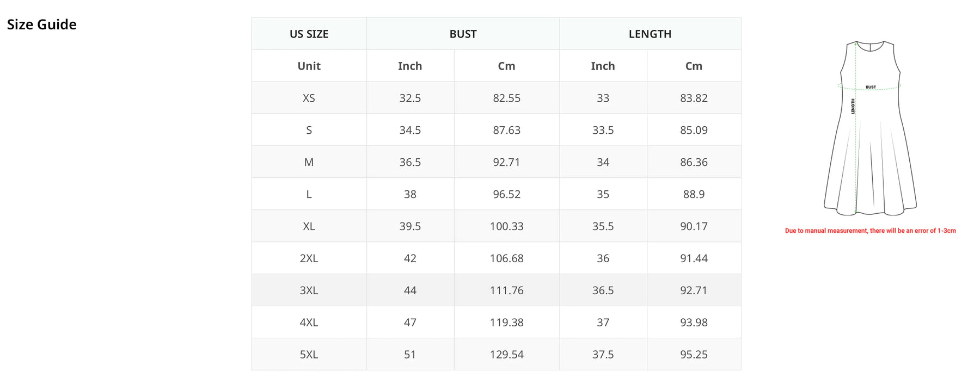Click the dress measurement diagram image
Viewport: 980px width, 384px height.
tap(870, 128)
